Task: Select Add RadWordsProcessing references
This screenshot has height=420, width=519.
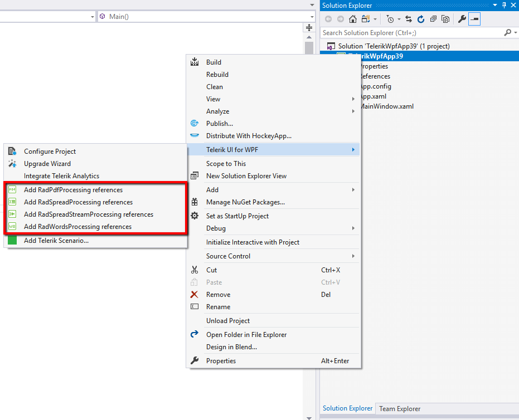Action: [96, 227]
